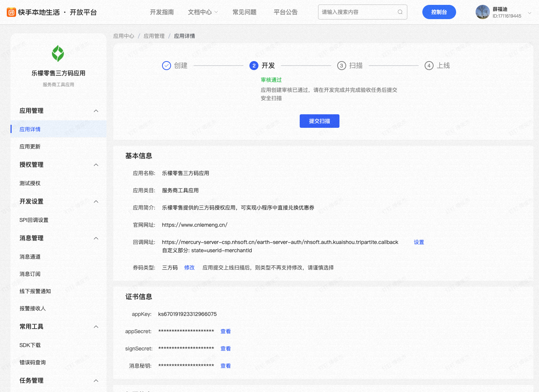Image resolution: width=539 pixels, height=392 pixels.
Task: Go to 应用中心 breadcrumb
Action: coord(124,36)
